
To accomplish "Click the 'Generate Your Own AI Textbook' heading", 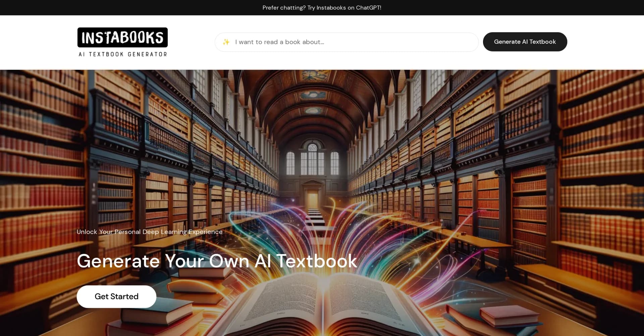I will [217, 261].
